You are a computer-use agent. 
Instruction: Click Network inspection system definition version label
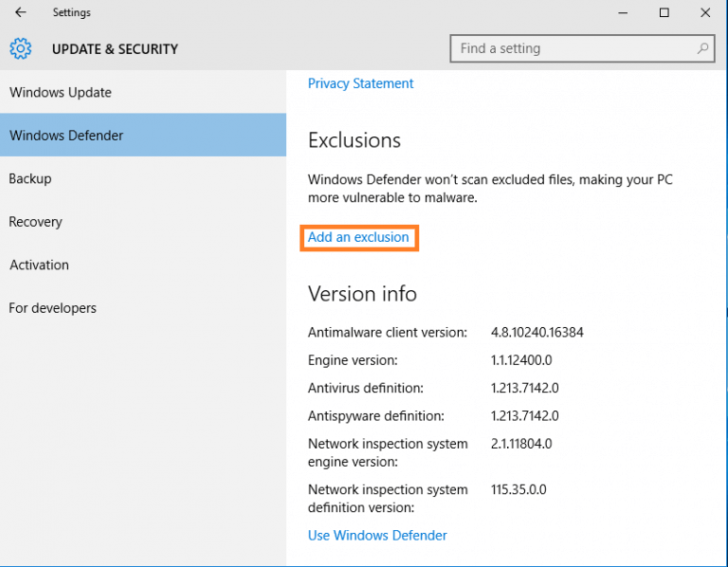[x=388, y=499]
